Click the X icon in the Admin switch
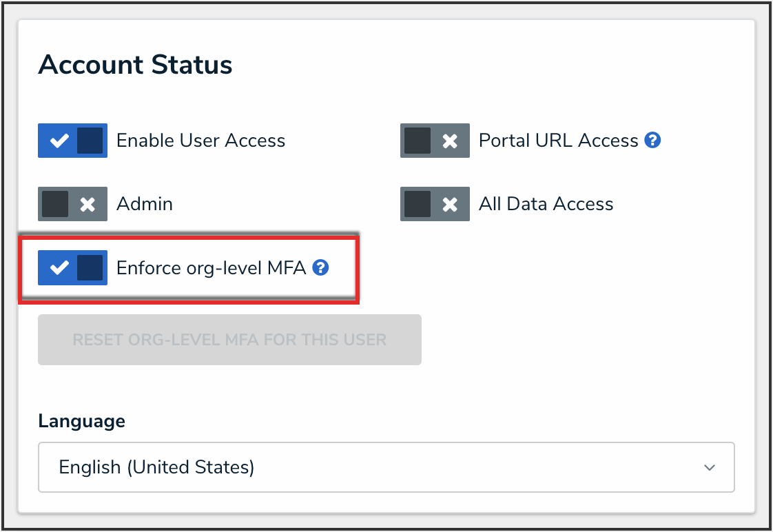Image resolution: width=773 pixels, height=532 pixels. pyautogui.click(x=87, y=204)
